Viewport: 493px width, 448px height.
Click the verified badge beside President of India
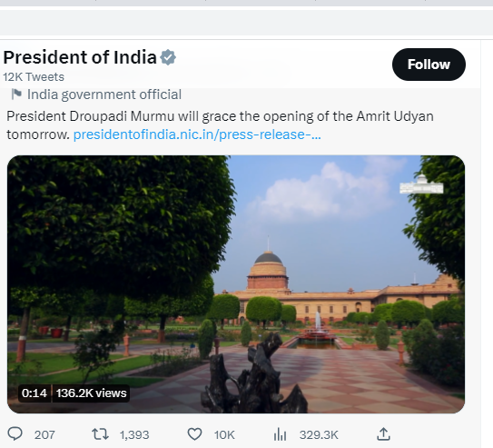(168, 57)
